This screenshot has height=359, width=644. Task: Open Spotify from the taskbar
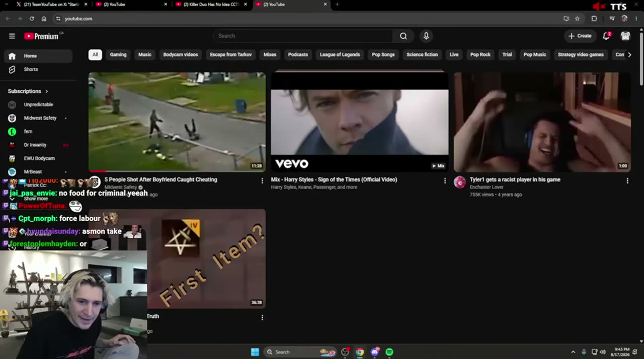click(389, 352)
